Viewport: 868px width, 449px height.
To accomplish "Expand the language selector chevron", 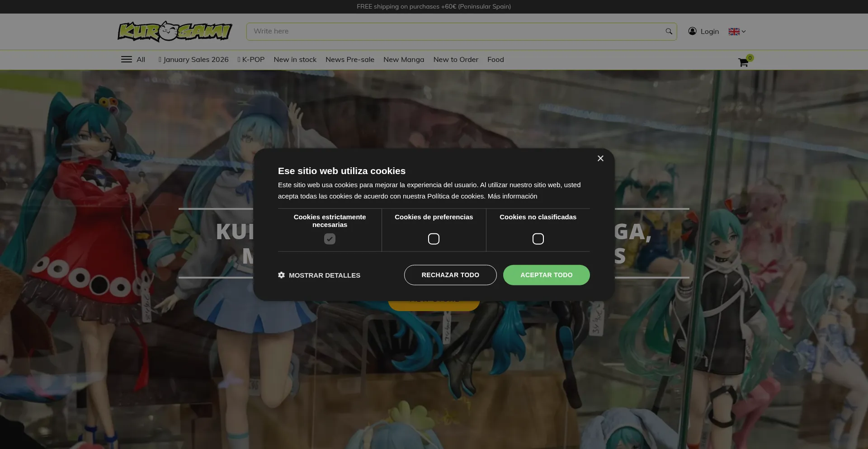I will (744, 32).
